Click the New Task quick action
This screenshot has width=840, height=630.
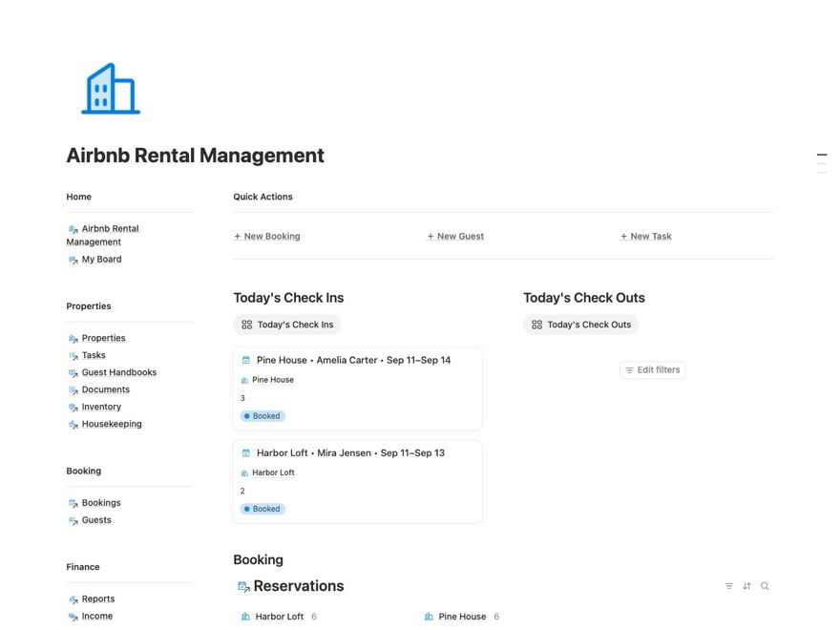645,237
